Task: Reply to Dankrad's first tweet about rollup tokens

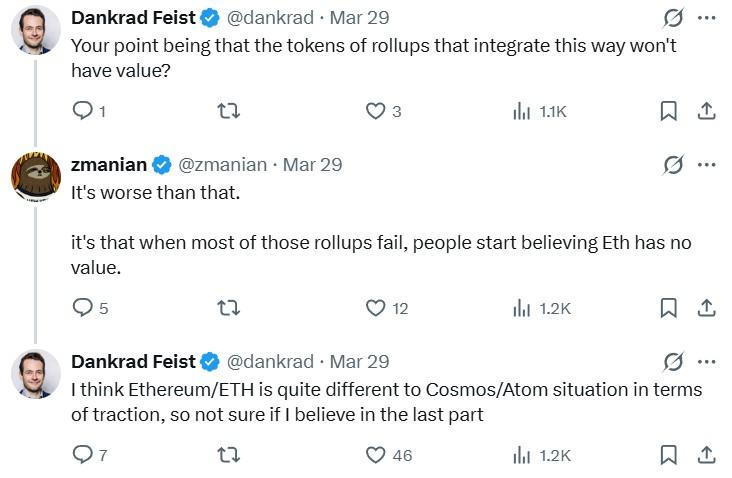Action: tap(83, 111)
